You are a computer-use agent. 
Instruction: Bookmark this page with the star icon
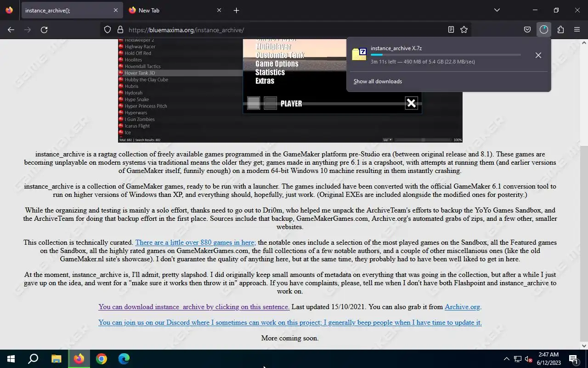click(464, 29)
